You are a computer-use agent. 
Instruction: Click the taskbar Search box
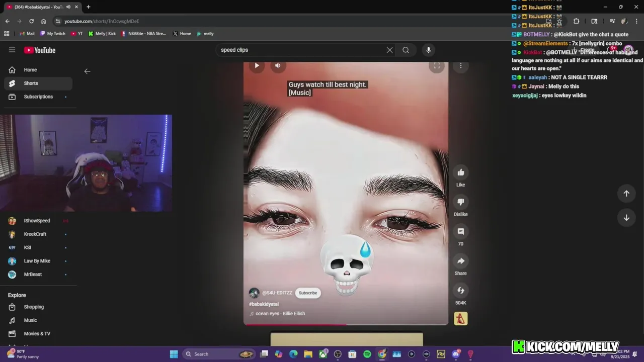pyautogui.click(x=219, y=354)
